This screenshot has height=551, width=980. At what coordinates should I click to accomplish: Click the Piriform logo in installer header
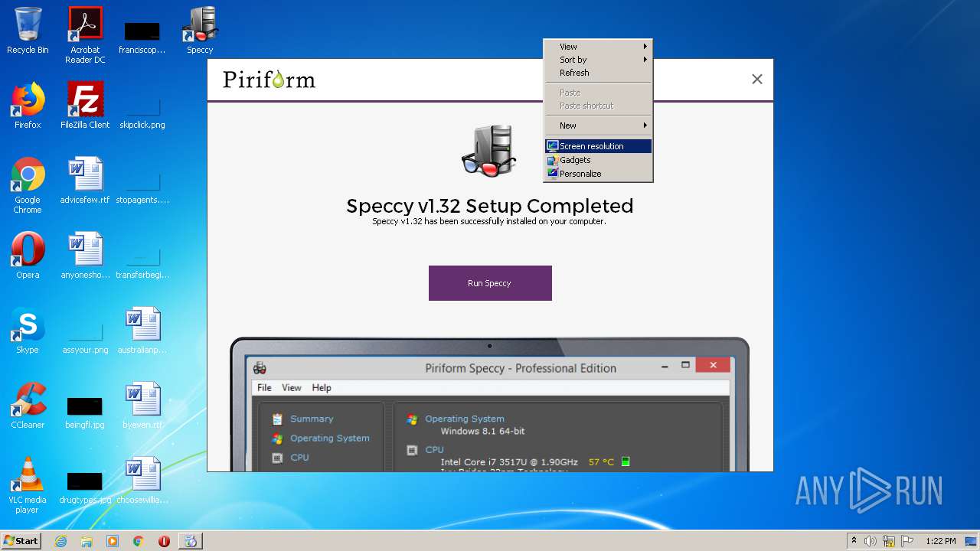click(x=269, y=80)
